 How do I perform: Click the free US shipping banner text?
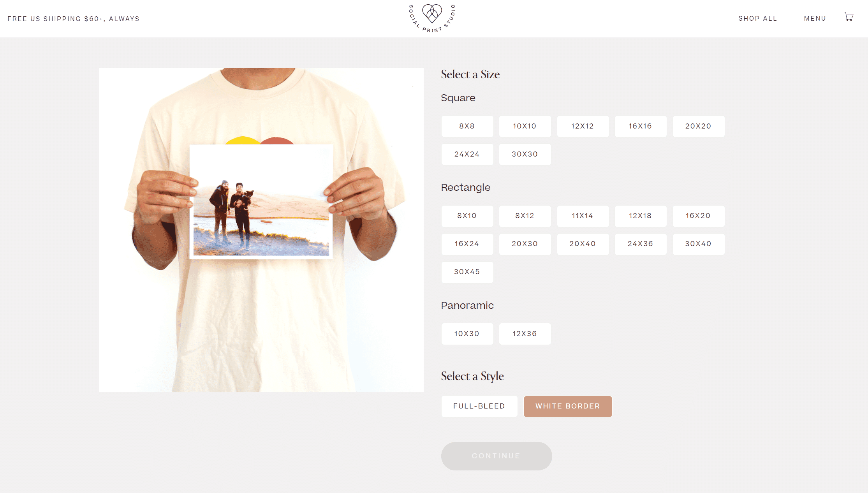tap(74, 19)
